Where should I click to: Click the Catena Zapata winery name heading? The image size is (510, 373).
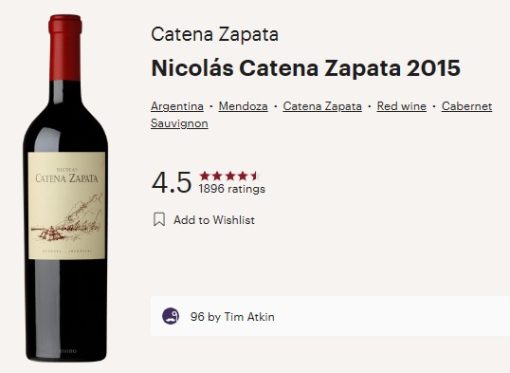pos(215,34)
